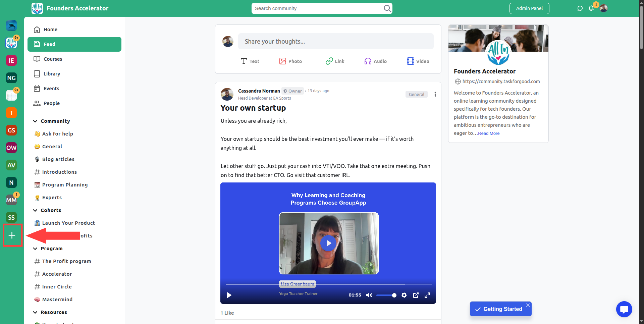Open the GS community icon

pyautogui.click(x=11, y=130)
